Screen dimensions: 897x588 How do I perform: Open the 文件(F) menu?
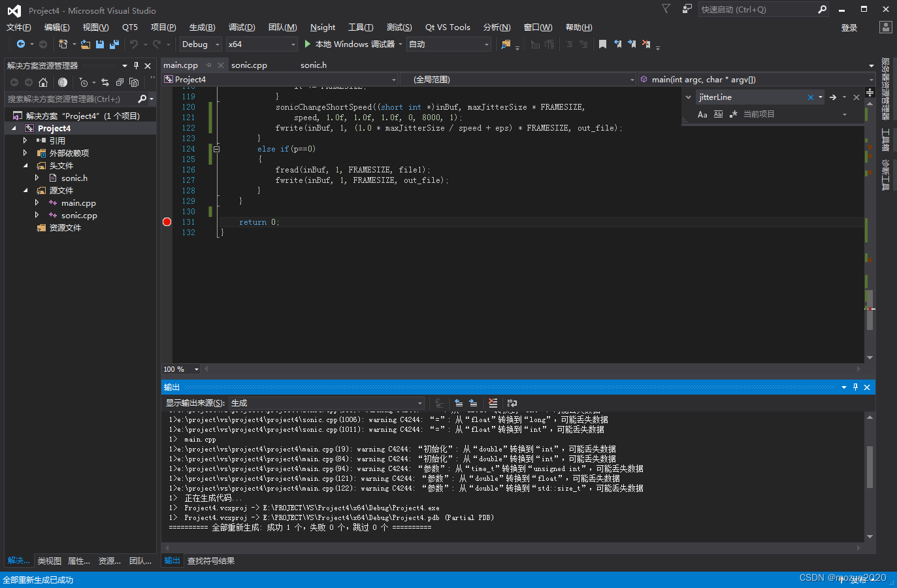(x=19, y=27)
